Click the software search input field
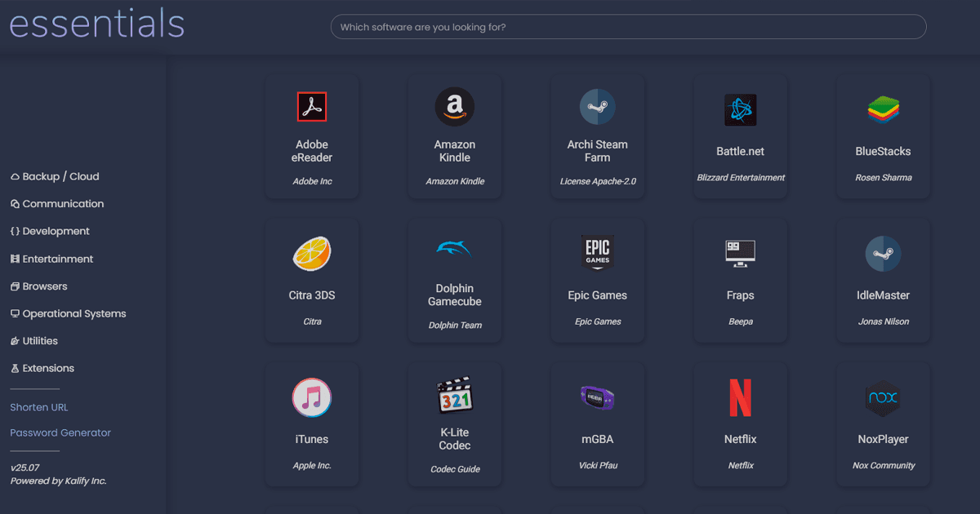This screenshot has width=980, height=514. tap(628, 27)
